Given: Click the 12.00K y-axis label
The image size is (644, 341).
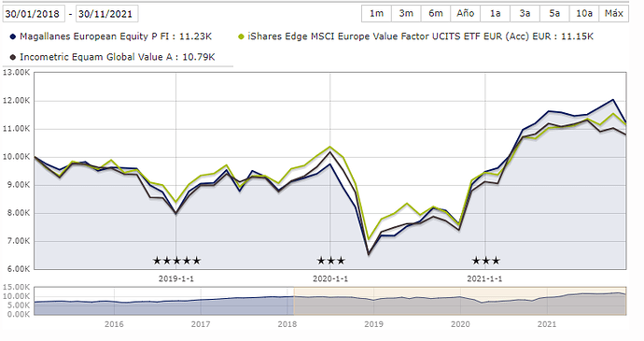Looking at the screenshot, I should point(16,101).
